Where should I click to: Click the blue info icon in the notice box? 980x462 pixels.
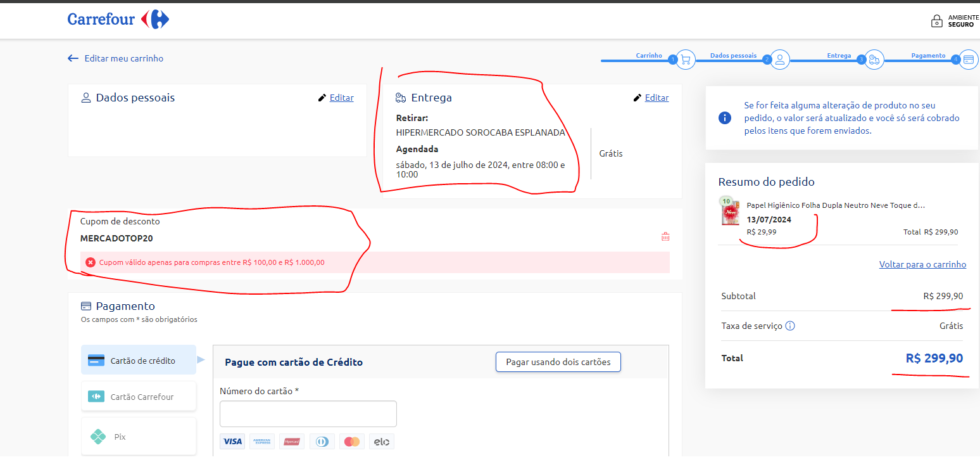[x=725, y=118]
